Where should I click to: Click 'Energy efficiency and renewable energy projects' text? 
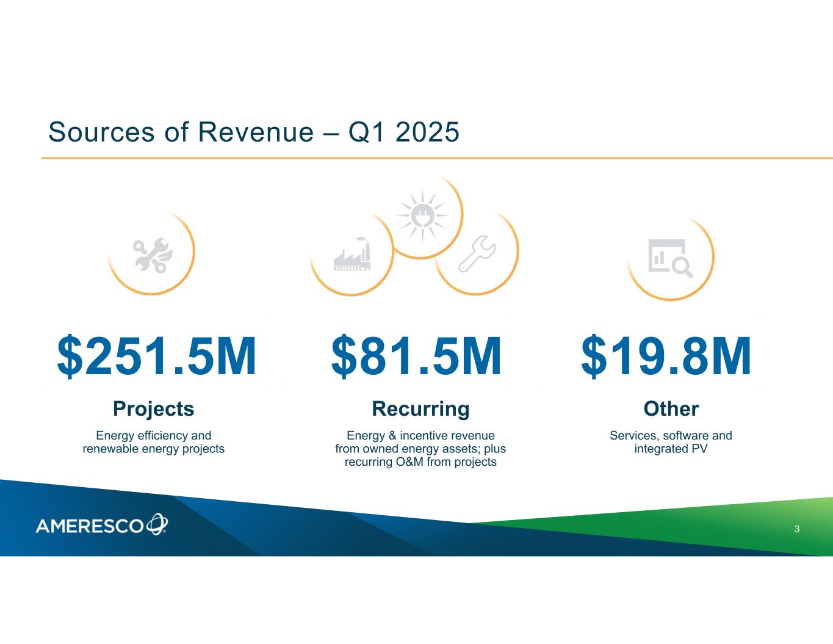coord(154,443)
